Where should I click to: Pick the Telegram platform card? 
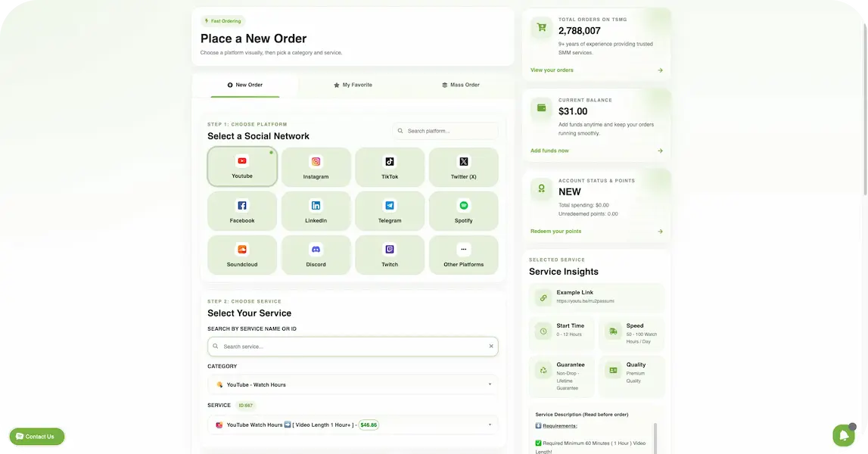point(390,211)
